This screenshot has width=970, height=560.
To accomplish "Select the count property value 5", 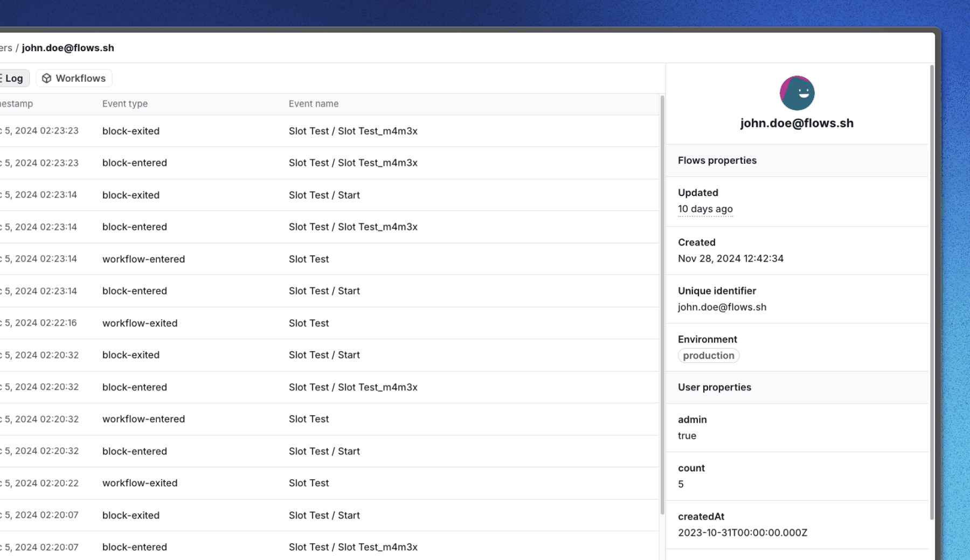I will click(681, 484).
